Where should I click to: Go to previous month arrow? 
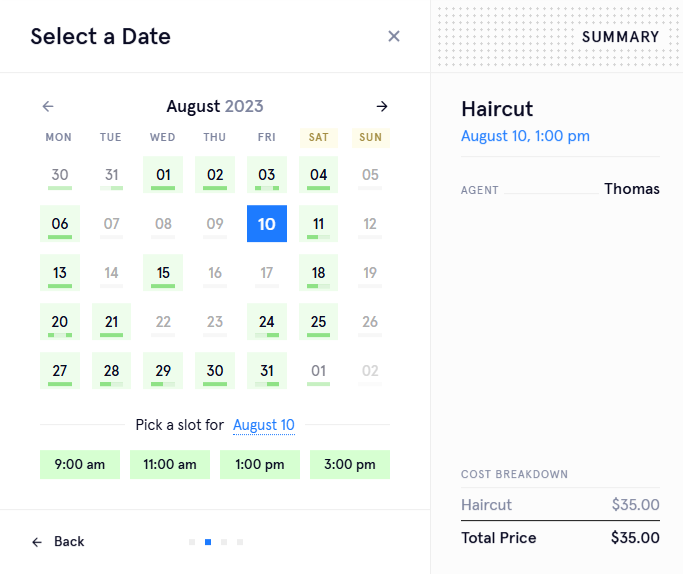48,106
